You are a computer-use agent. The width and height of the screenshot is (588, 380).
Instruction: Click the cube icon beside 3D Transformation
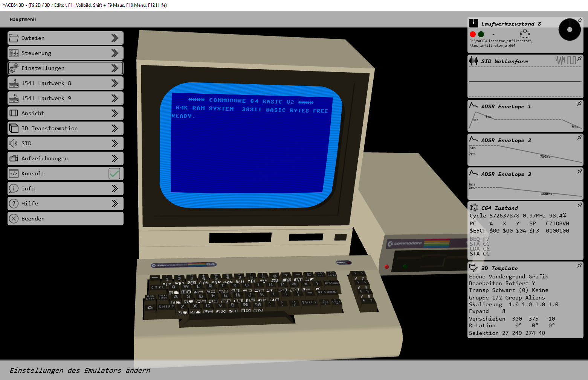tap(14, 128)
